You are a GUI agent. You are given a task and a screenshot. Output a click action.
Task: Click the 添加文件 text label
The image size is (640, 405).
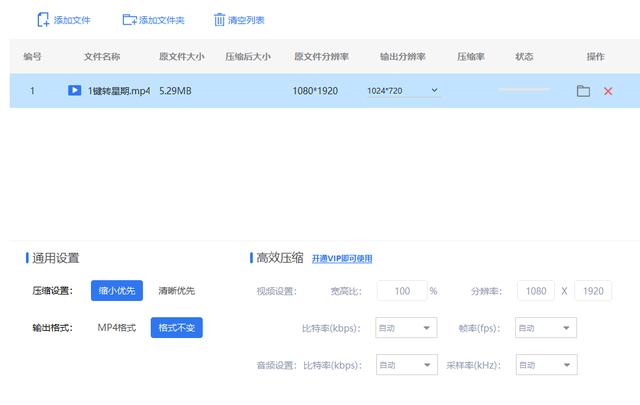72,20
